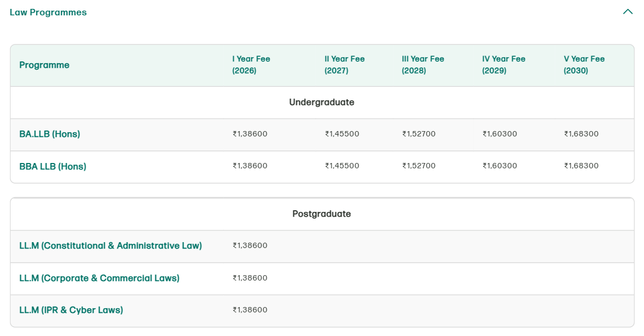Select BBA LLB second year fee ₹1,45500
Screen dimensions: 644x336
click(x=342, y=166)
